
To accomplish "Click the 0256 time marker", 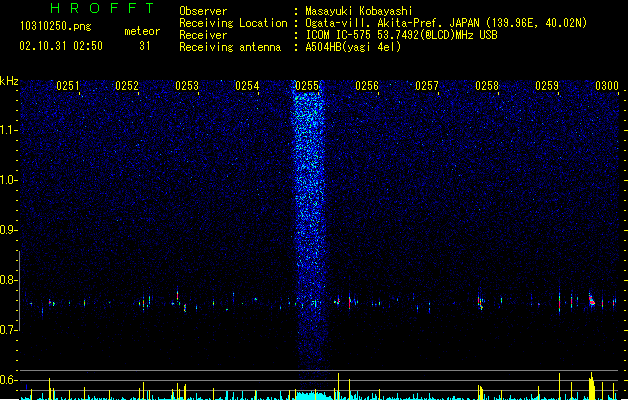I will [x=367, y=85].
